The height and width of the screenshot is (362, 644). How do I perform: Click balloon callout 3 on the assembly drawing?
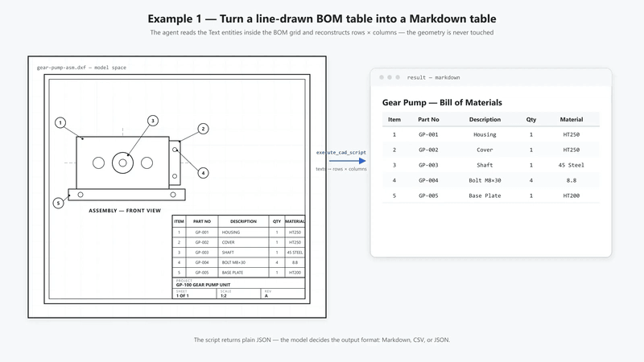pos(153,121)
